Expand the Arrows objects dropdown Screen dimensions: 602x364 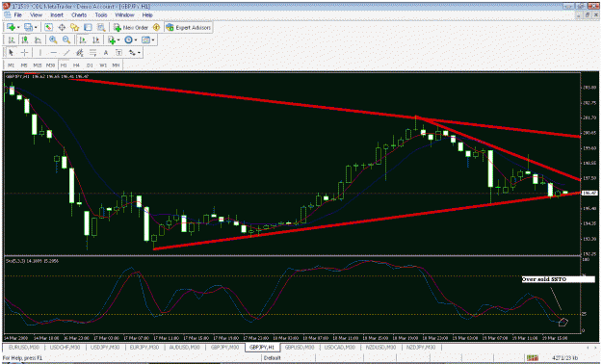[139, 52]
